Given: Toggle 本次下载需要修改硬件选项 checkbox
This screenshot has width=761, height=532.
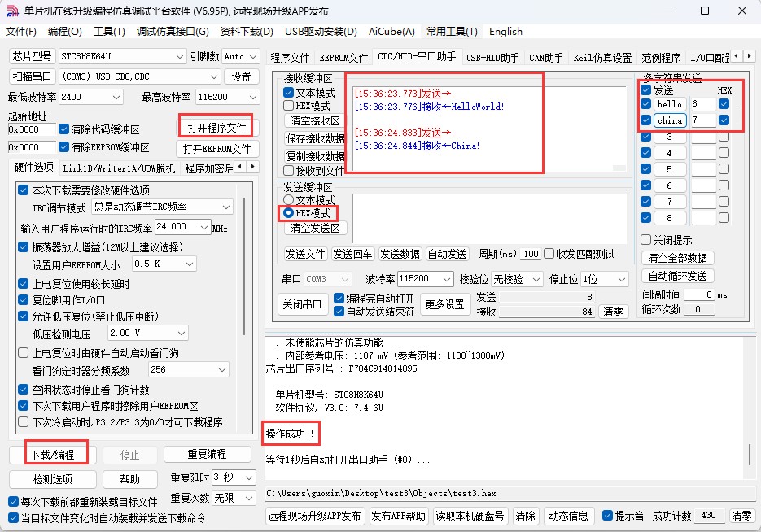Looking at the screenshot, I should 23,190.
